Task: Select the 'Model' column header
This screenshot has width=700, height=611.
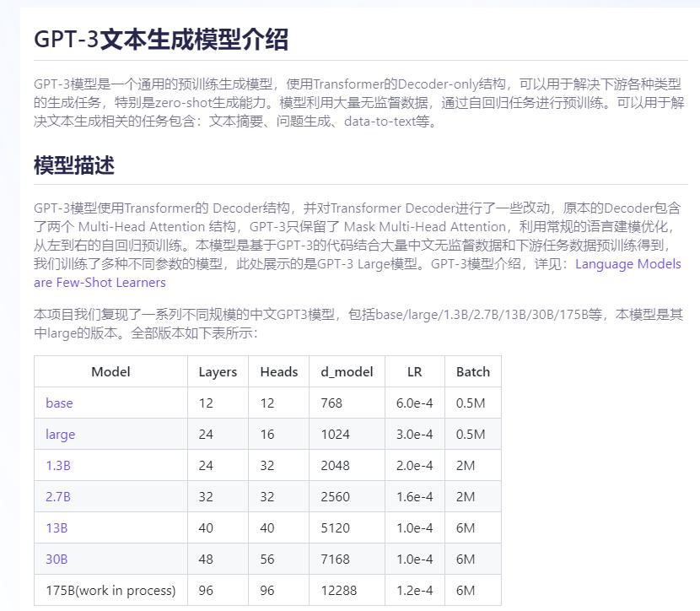Action: pyautogui.click(x=110, y=371)
